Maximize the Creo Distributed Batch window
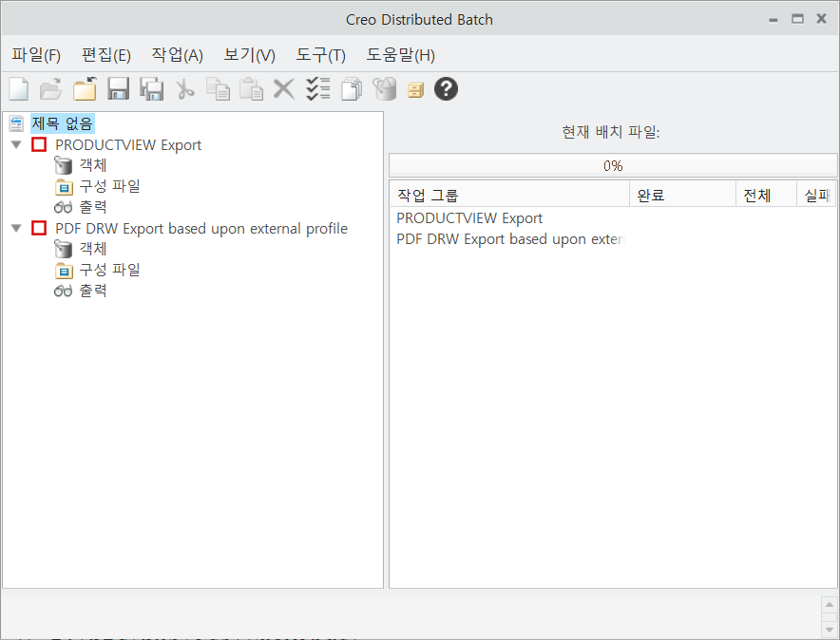This screenshot has height=640, width=840. tap(797, 19)
